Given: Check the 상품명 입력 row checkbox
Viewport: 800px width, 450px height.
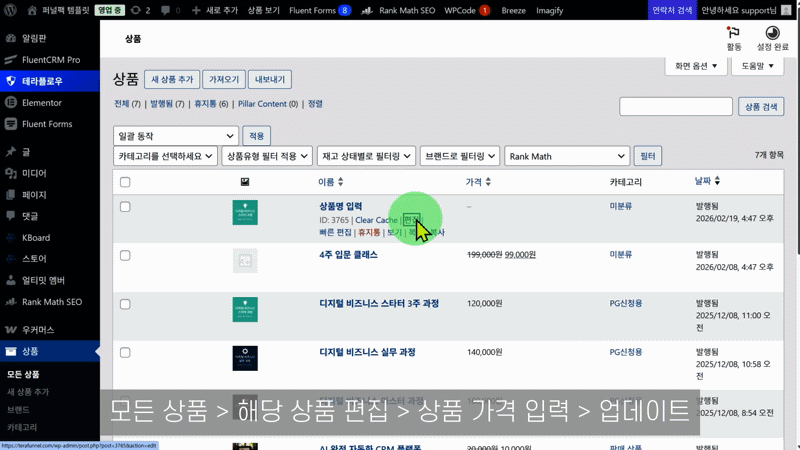Looking at the screenshot, I should (125, 207).
